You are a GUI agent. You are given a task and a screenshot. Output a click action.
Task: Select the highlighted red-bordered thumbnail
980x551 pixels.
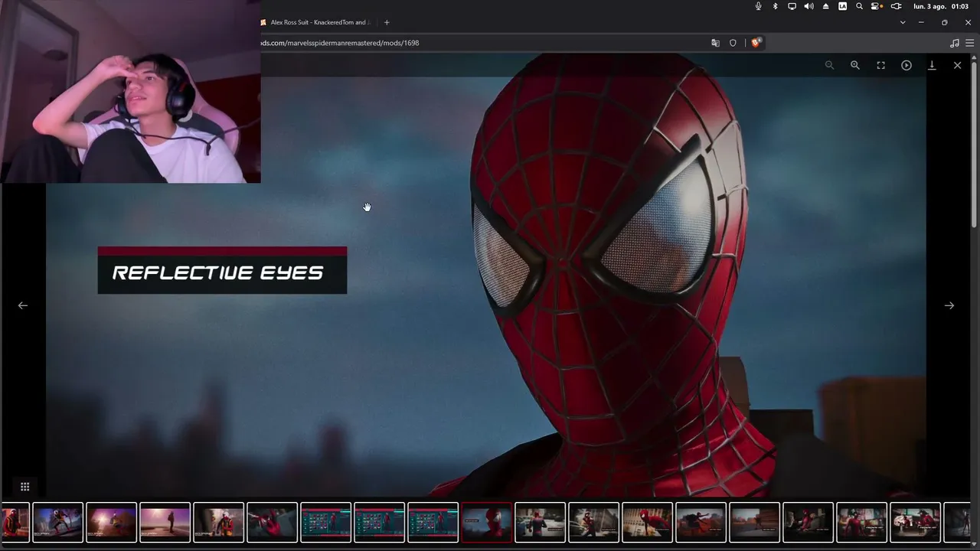click(x=486, y=522)
